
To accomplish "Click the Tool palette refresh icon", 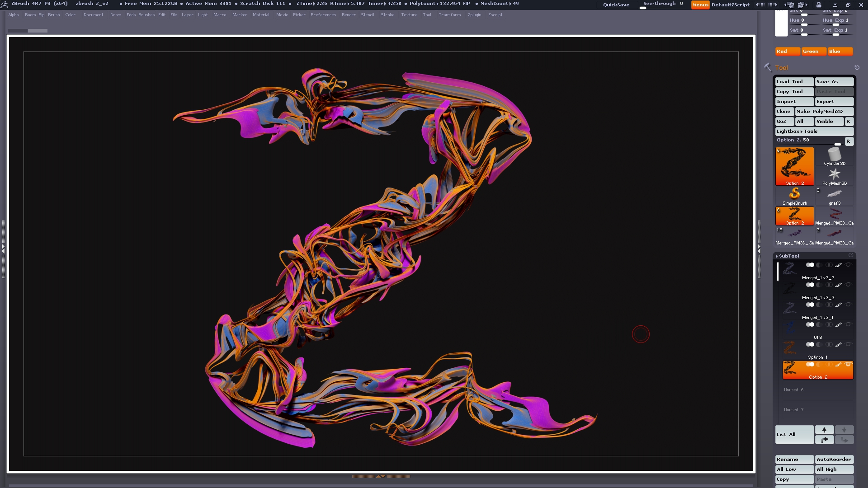I will pos(857,67).
